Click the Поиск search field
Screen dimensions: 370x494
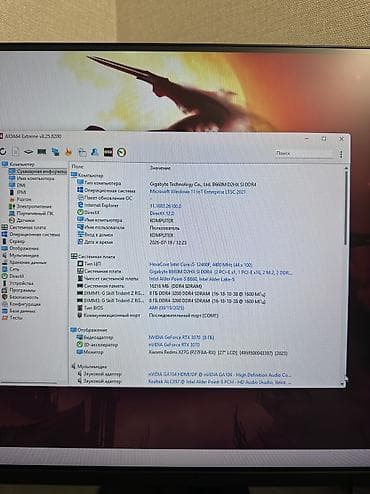pos(304,153)
